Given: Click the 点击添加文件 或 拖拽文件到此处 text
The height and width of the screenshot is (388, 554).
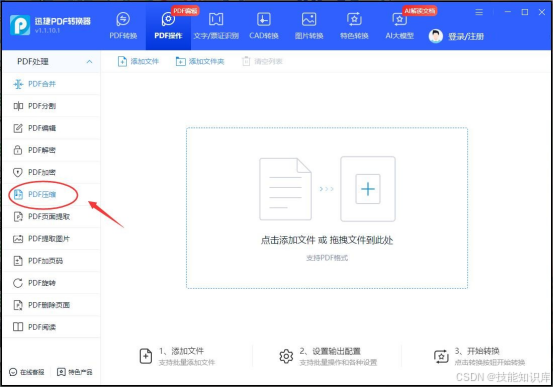Looking at the screenshot, I should coord(327,240).
